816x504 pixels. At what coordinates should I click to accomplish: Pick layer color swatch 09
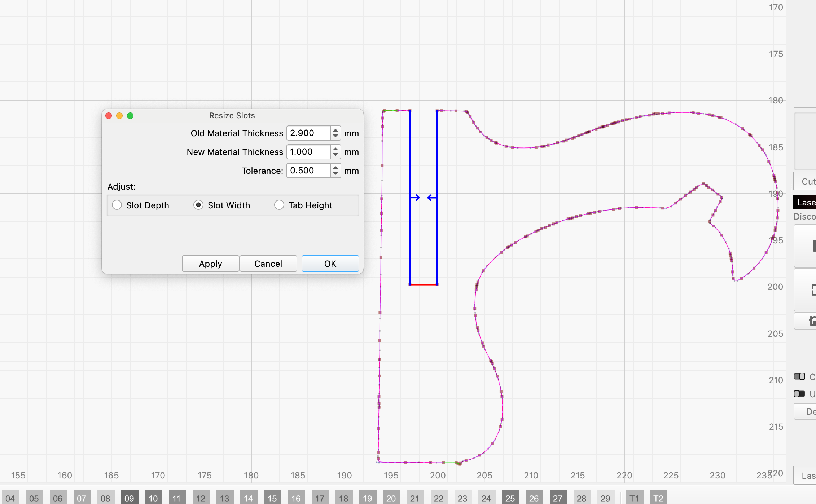pyautogui.click(x=129, y=498)
